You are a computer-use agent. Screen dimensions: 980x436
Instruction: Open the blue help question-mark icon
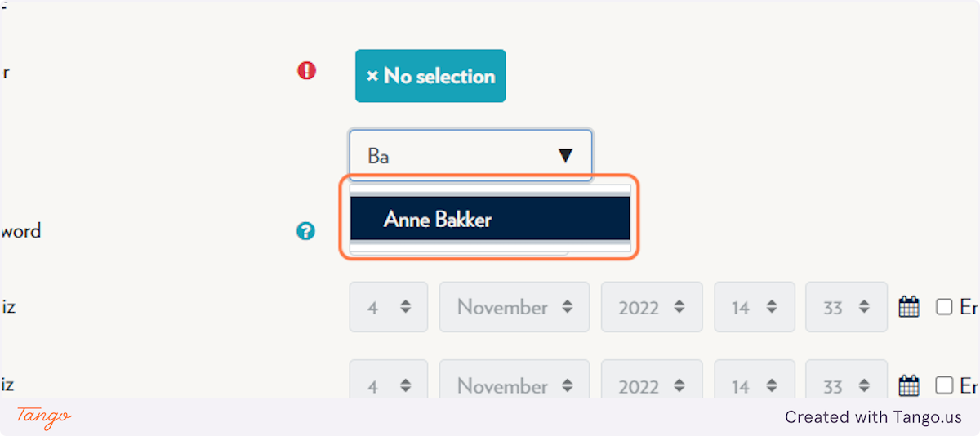(305, 232)
